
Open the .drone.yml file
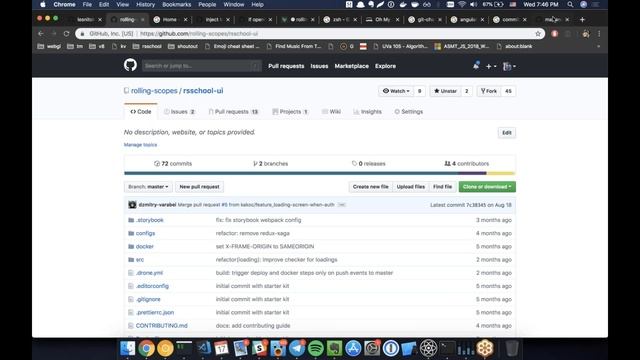149,273
